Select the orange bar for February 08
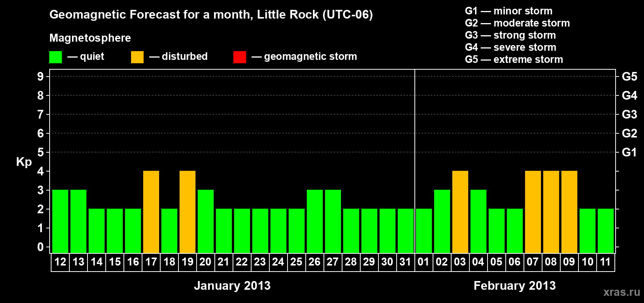The height and width of the screenshot is (303, 644). [551, 212]
